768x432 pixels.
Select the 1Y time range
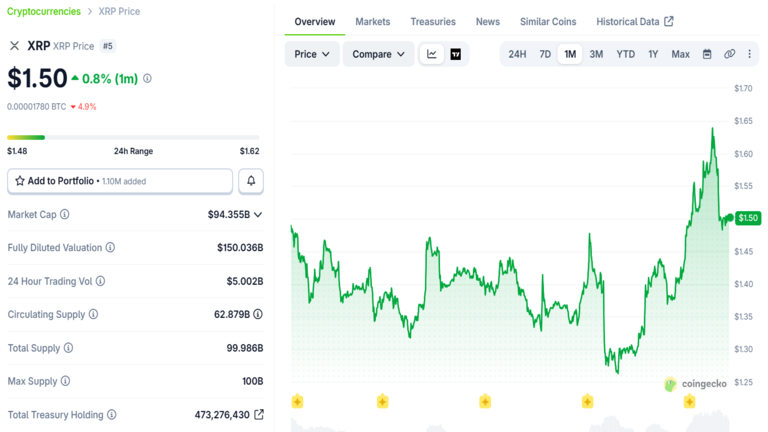(x=653, y=54)
